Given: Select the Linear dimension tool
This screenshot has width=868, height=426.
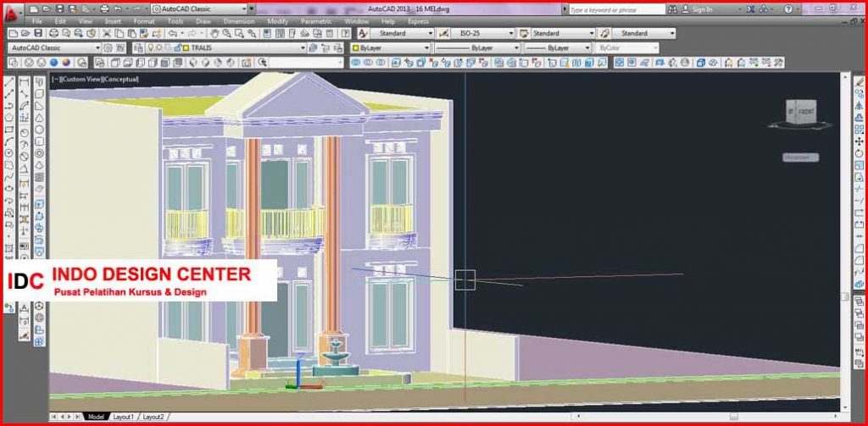Looking at the screenshot, I should tap(25, 82).
